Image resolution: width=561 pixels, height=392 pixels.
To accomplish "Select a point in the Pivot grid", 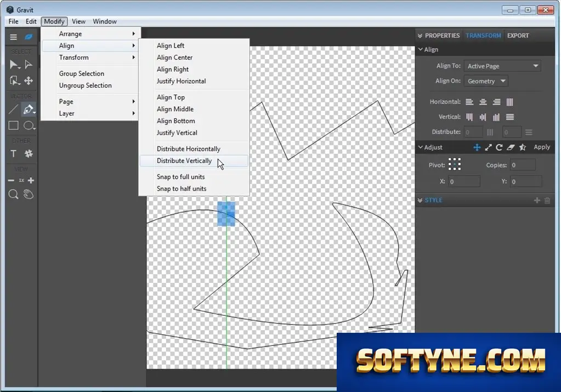I will (455, 164).
